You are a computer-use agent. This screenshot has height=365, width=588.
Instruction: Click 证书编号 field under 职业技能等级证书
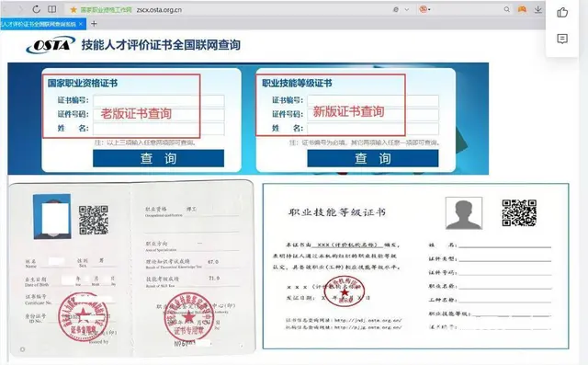pos(373,100)
